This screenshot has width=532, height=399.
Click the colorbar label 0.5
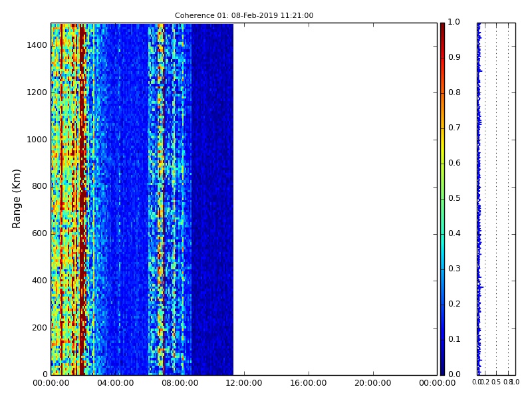[454, 198]
